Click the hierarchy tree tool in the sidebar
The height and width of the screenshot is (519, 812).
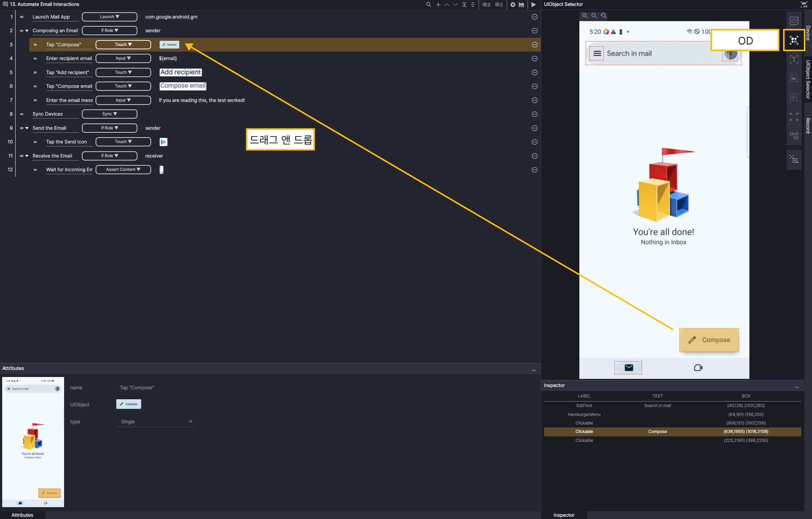794,135
